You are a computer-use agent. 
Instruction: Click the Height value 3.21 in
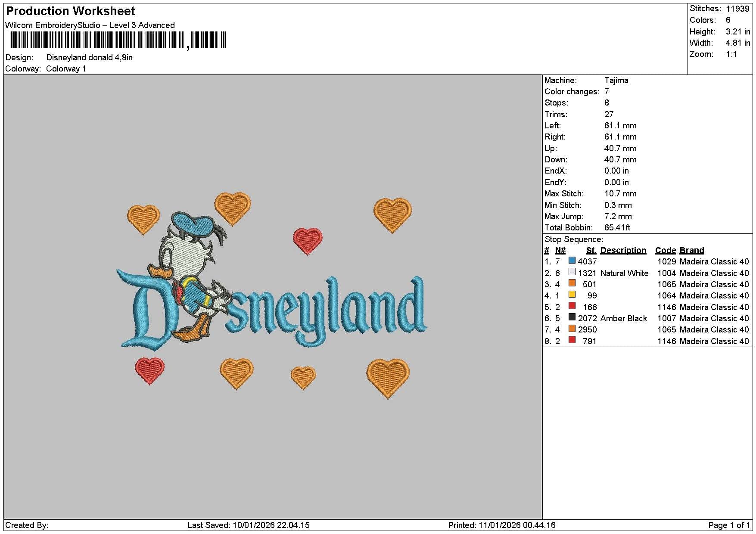pyautogui.click(x=737, y=31)
